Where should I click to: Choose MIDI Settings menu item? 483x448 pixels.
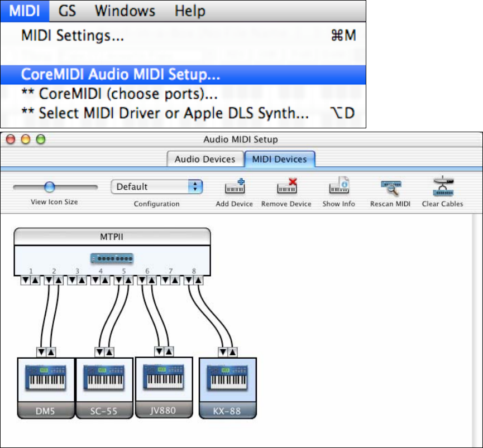point(73,36)
